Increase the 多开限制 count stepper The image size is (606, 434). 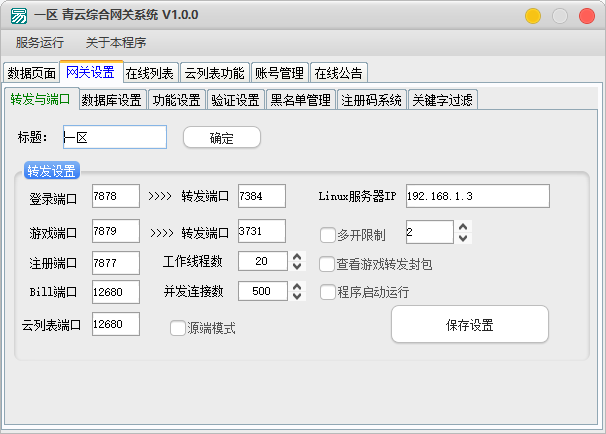461,227
